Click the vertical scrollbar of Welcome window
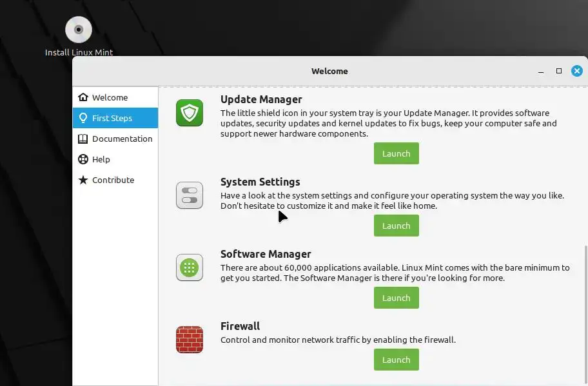588x386 pixels. click(x=585, y=315)
